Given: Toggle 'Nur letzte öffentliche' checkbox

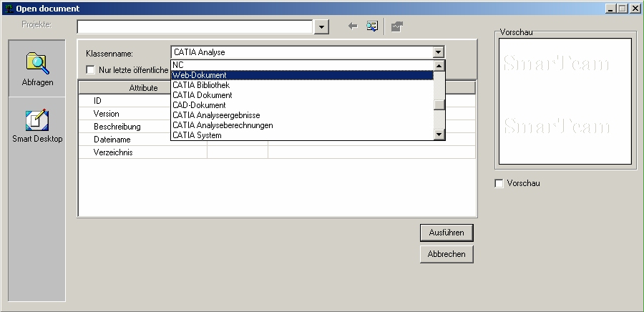Looking at the screenshot, I should click(x=90, y=70).
